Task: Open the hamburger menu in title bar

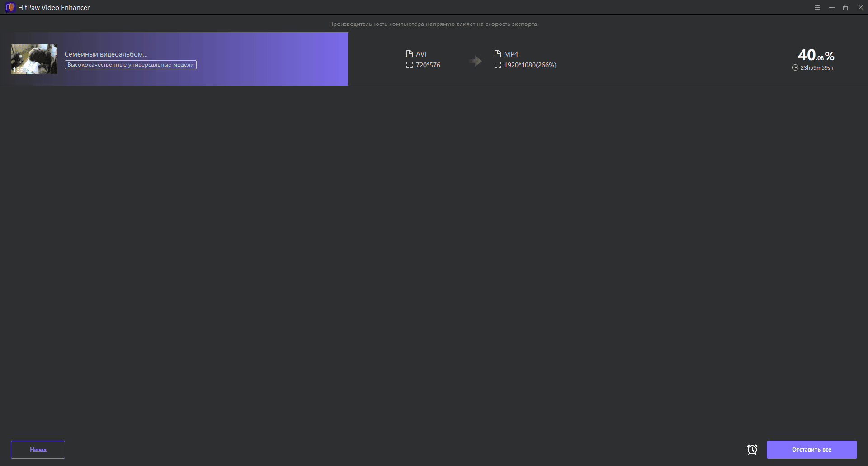Action: (x=817, y=8)
